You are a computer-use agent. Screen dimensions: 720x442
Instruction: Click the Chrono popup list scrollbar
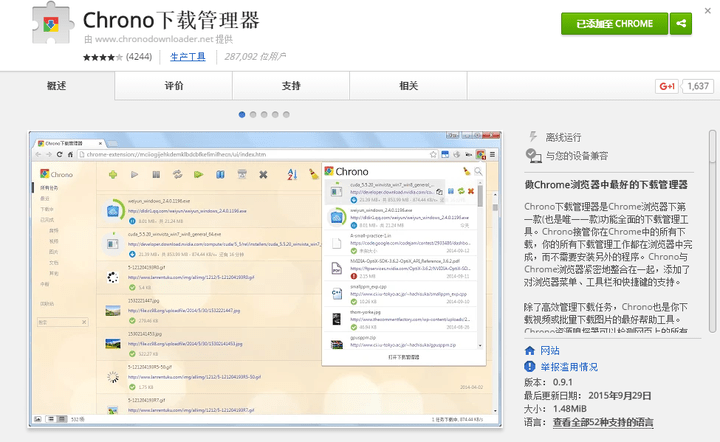click(480, 264)
